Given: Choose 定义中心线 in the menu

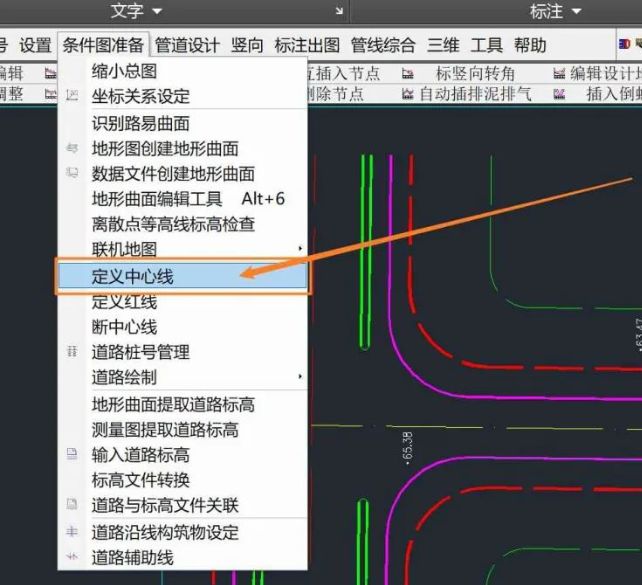Looking at the screenshot, I should (183, 276).
